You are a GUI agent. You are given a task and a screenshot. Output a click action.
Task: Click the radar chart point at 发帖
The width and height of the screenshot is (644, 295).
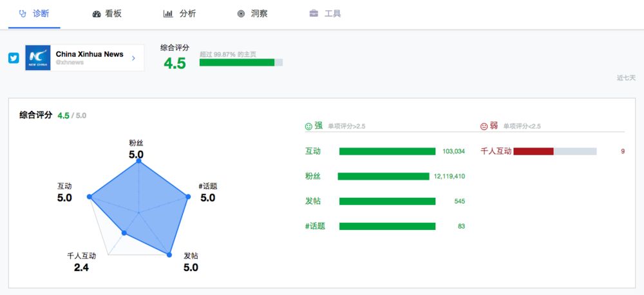(169, 255)
